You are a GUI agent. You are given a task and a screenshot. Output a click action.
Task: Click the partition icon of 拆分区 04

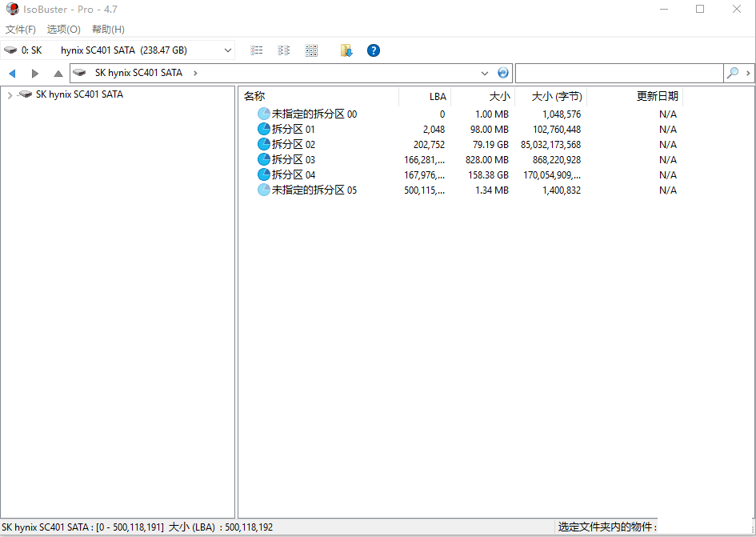[264, 174]
